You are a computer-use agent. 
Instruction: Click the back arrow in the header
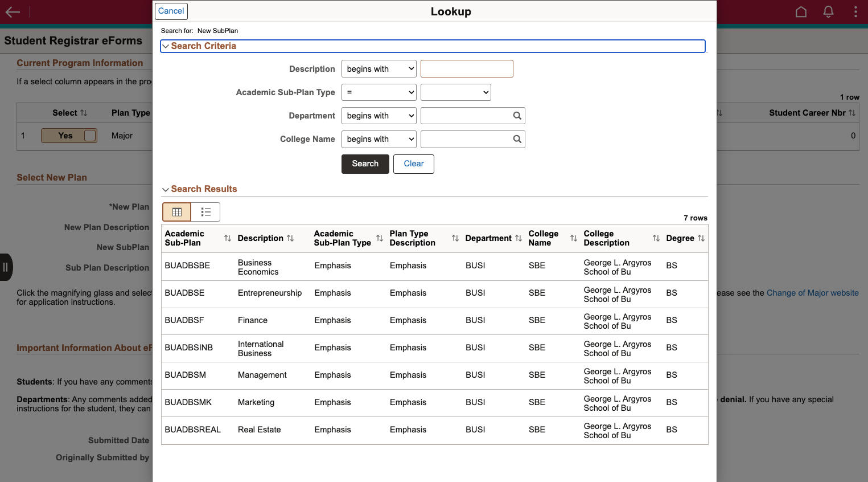pyautogui.click(x=13, y=12)
